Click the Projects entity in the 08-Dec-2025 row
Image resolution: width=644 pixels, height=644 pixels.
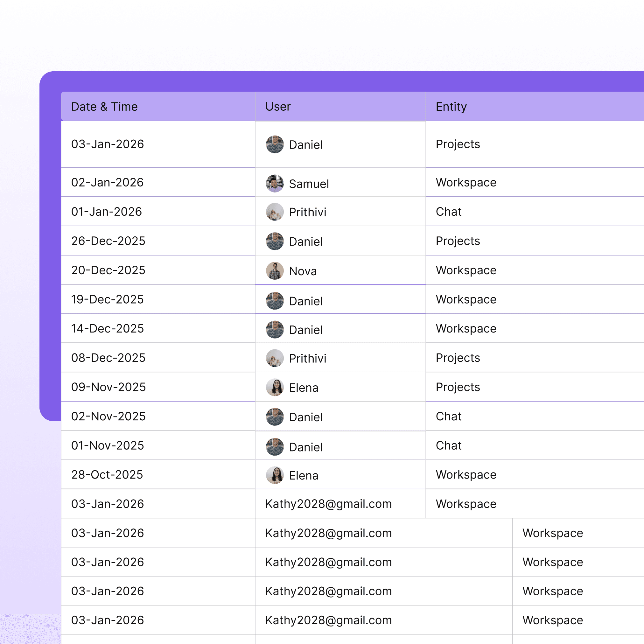pos(458,358)
